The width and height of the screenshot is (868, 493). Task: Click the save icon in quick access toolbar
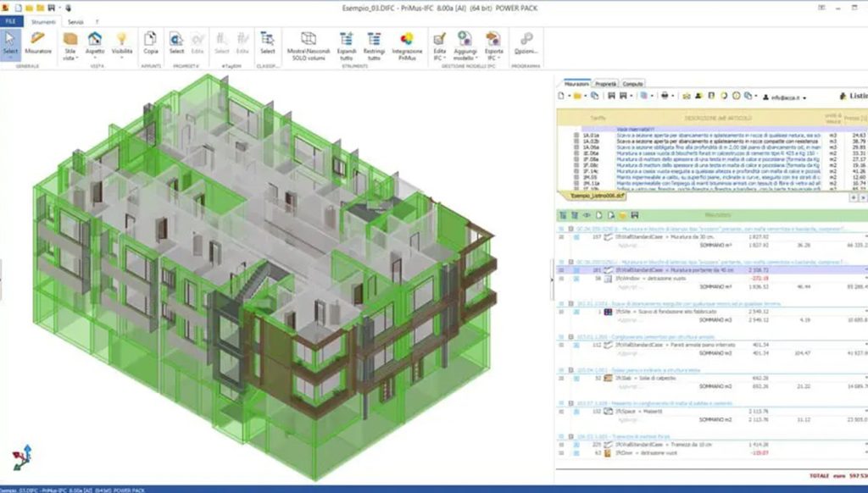(51, 8)
